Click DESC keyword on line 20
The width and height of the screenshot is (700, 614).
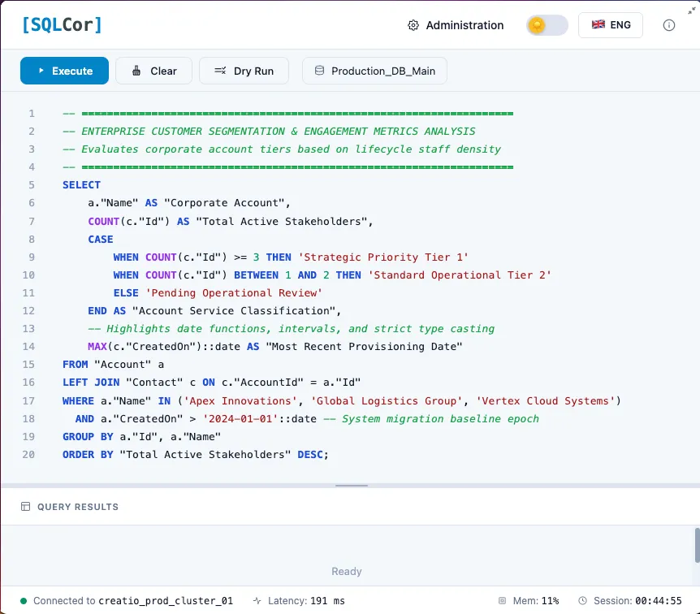[x=310, y=455]
